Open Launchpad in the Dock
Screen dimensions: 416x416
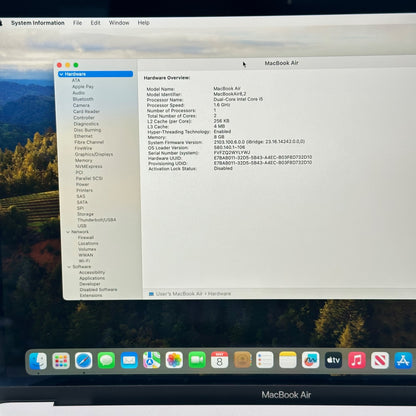point(61,361)
